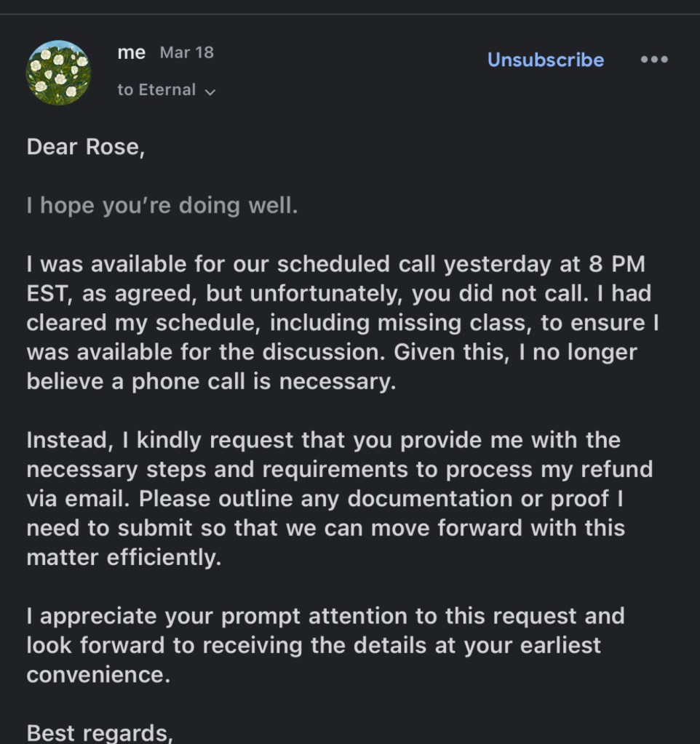Tap the flower profile avatar
The height and width of the screenshot is (744, 700).
(58, 73)
